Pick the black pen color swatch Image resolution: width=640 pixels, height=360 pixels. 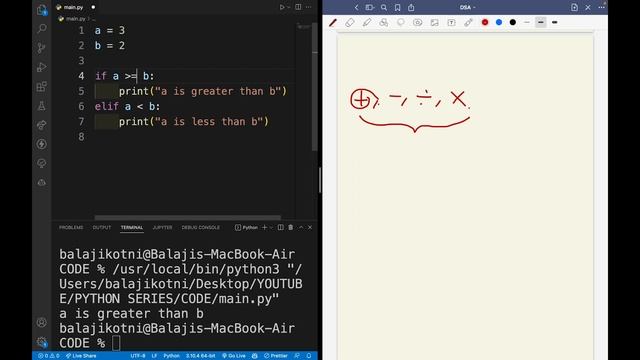pyautogui.click(x=513, y=22)
